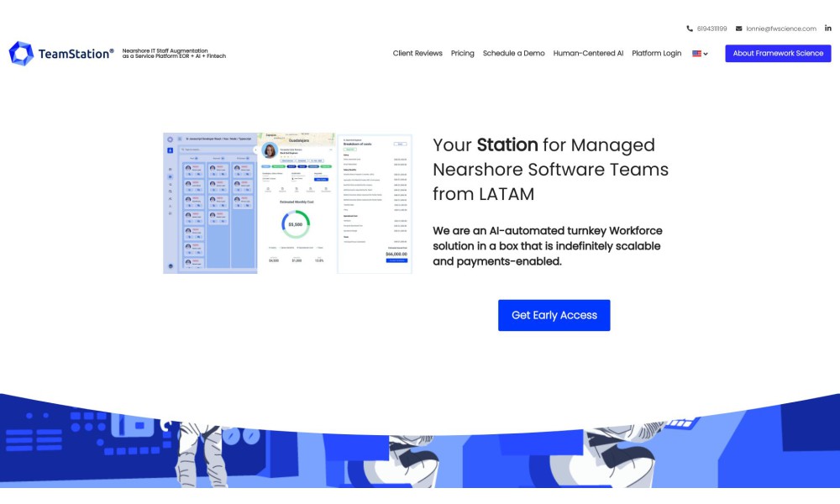This screenshot has height=504, width=840.
Task: Click the platform dashboard screenshot thumbnail
Action: coord(287,203)
